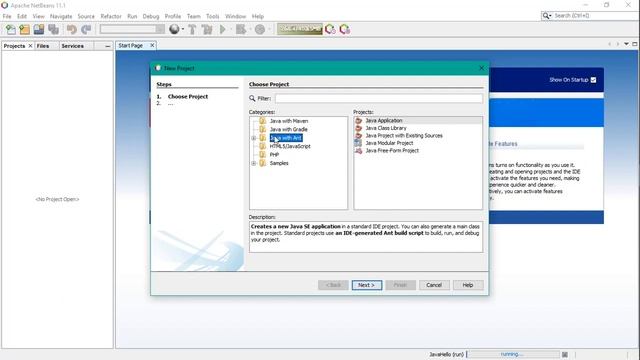Open the Debug menu

(x=151, y=16)
